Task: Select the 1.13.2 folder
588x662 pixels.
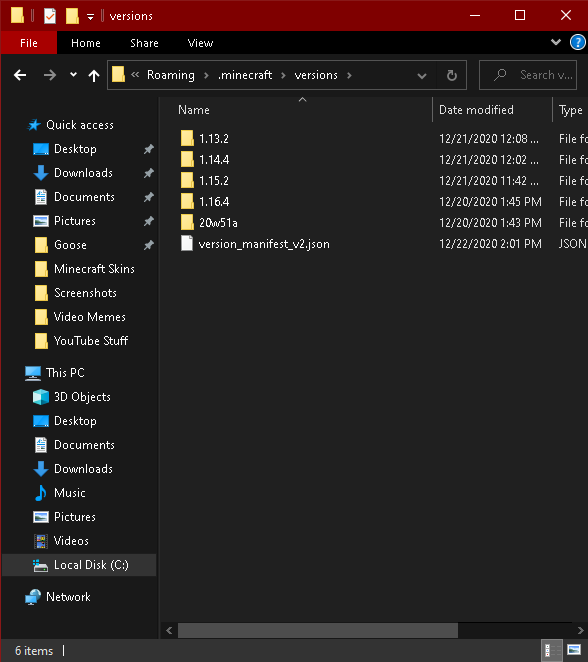Action: pos(214,138)
